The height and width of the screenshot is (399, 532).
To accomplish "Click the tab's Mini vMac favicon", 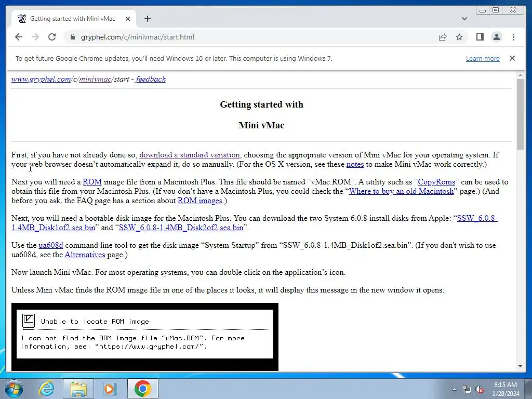I will click(22, 19).
